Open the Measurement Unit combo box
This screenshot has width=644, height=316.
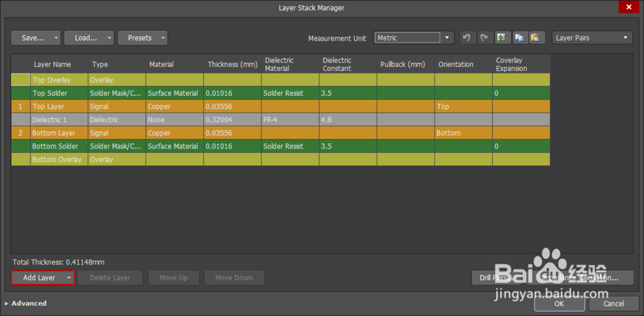[x=413, y=38]
